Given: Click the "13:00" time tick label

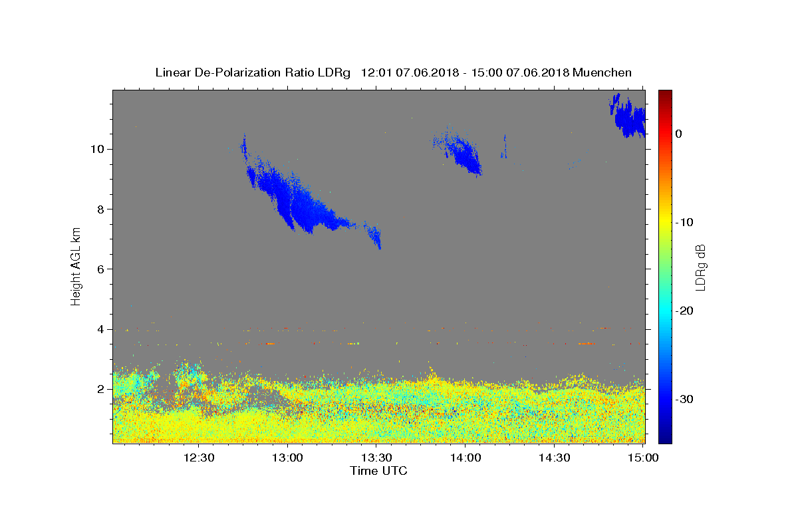Looking at the screenshot, I should [288, 458].
